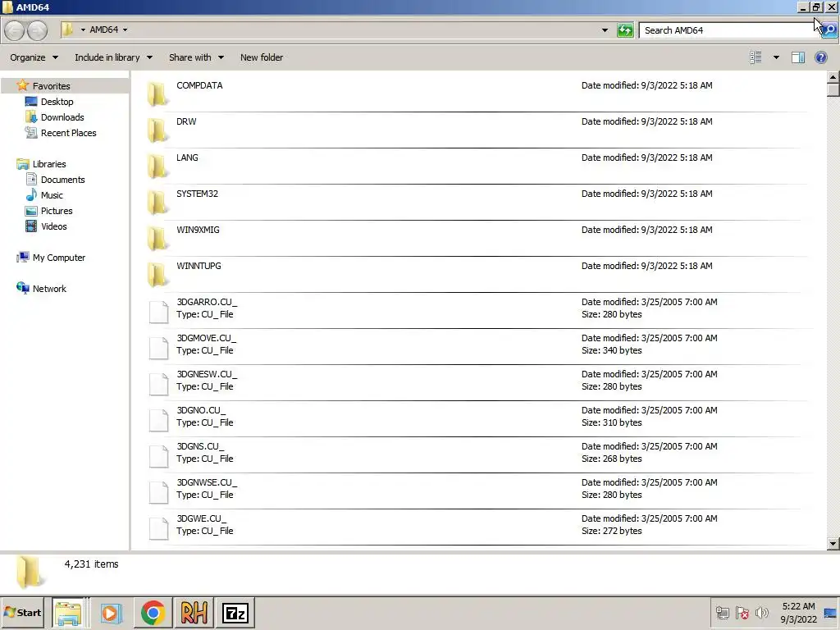Click the scrollbar up arrow
This screenshot has width=840, height=630.
833,77
